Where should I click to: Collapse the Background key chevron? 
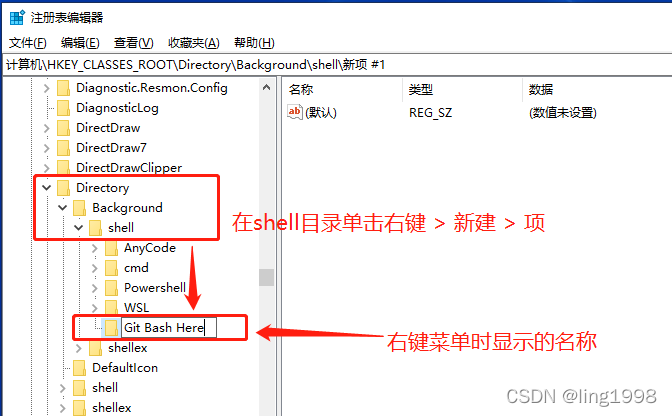[x=63, y=208]
